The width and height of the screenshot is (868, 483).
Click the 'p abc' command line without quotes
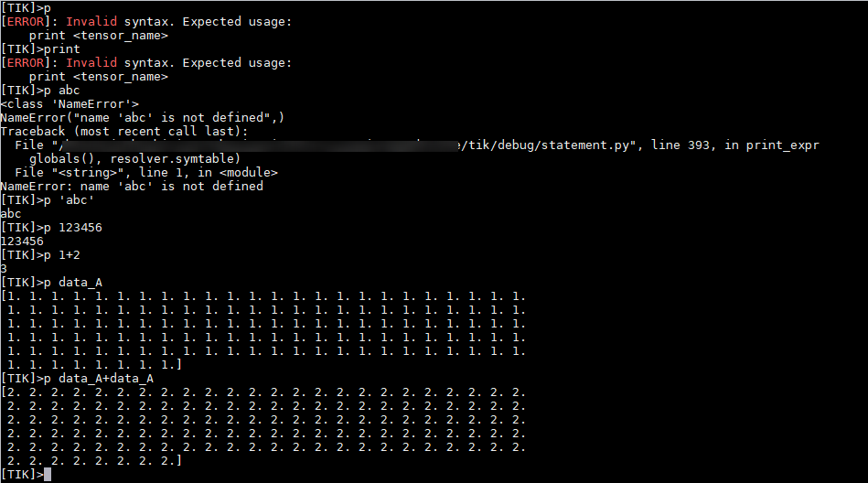click(40, 91)
